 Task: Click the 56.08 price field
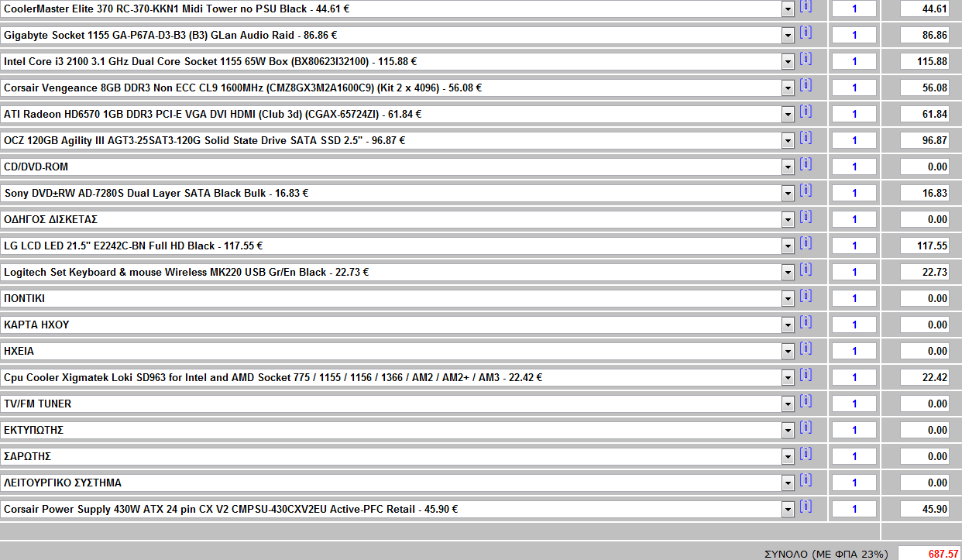[925, 88]
